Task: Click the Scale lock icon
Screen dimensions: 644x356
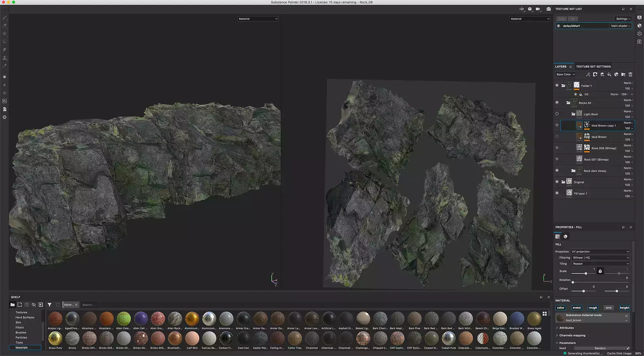Action: coord(600,271)
